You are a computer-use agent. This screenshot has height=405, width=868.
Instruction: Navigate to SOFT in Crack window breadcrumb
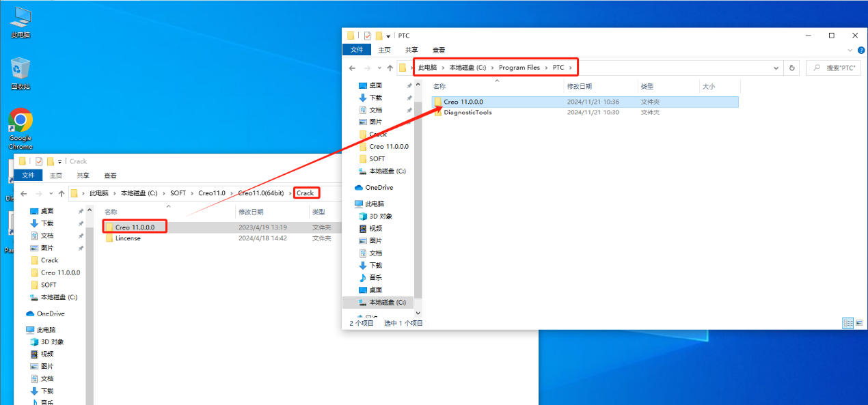(178, 193)
